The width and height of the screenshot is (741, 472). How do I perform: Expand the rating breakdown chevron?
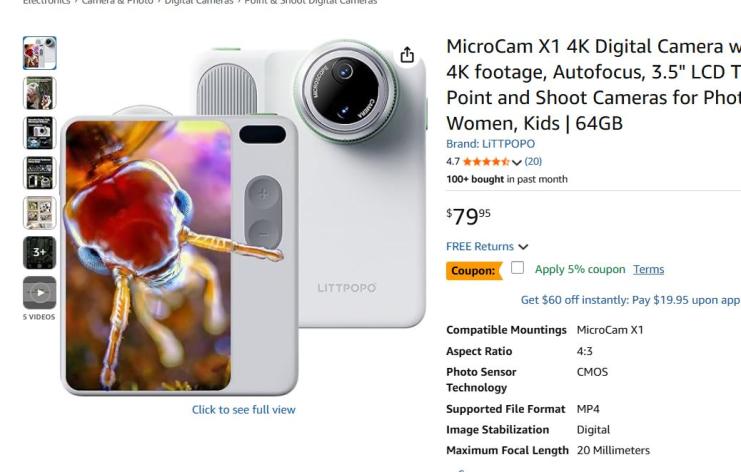pos(517,162)
